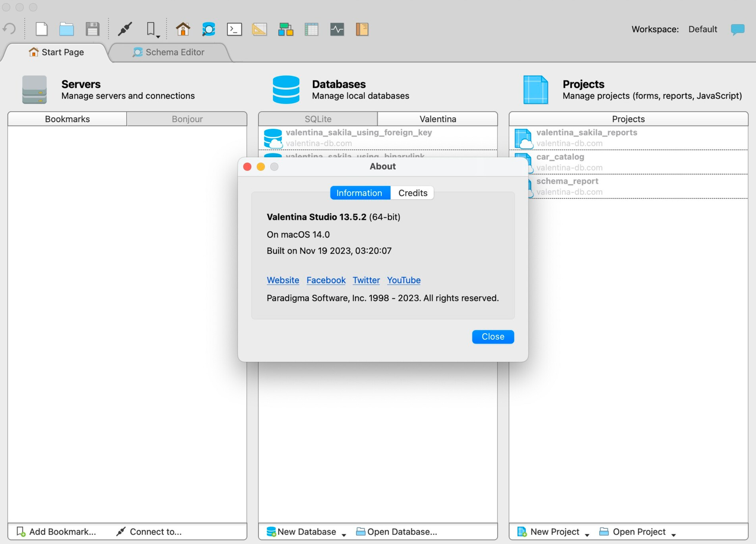Click the New Project icon with plus
The height and width of the screenshot is (544, 756).
pos(522,531)
